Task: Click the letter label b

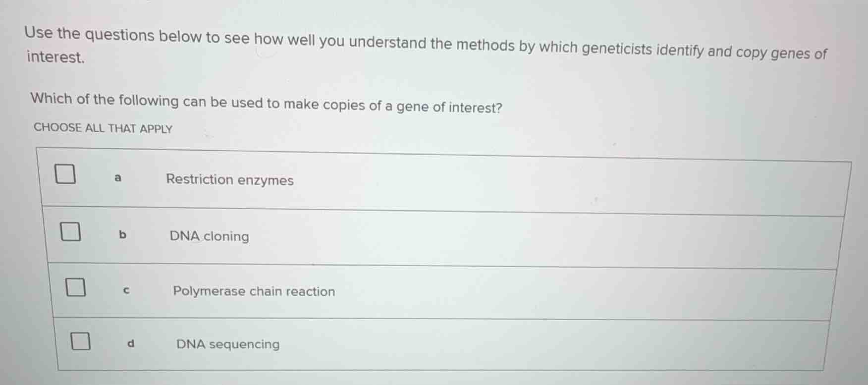Action: tap(122, 235)
